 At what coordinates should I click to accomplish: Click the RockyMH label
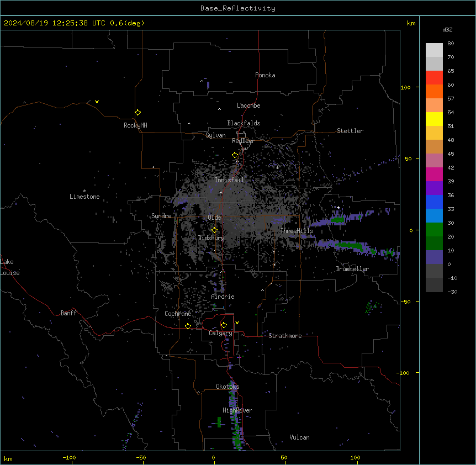click(135, 125)
